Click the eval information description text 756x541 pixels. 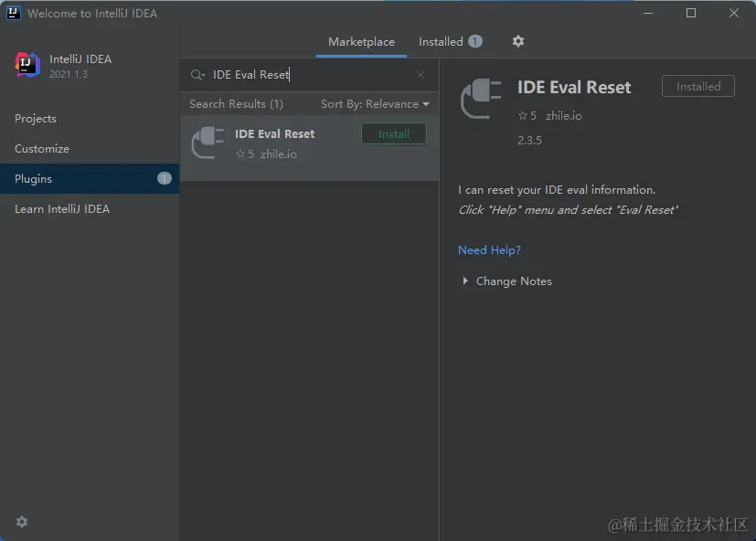[557, 190]
